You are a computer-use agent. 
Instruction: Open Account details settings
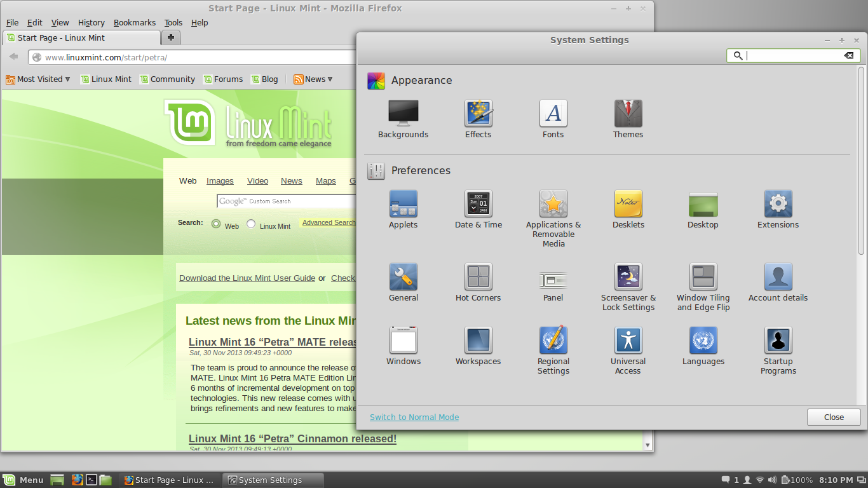[x=778, y=283]
